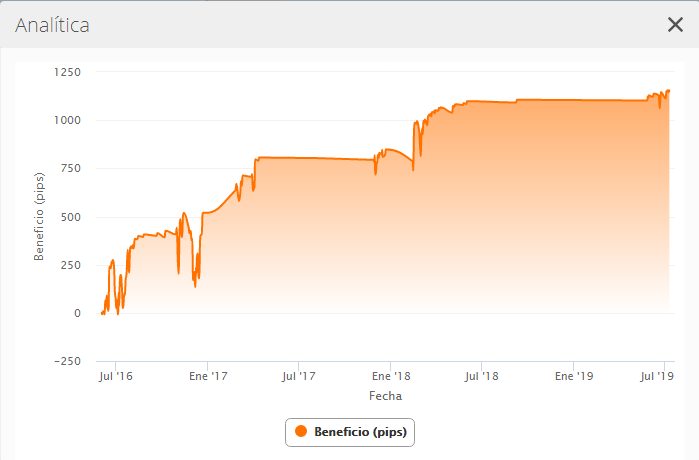Viewport: 699px width, 460px height.
Task: Click the 500 y-axis label
Action: tap(70, 217)
